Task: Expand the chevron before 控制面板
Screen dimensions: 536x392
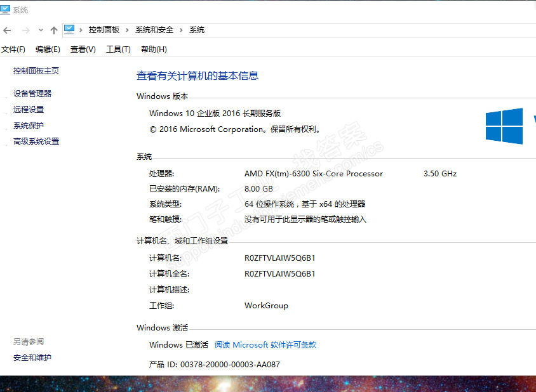Action: (81, 30)
